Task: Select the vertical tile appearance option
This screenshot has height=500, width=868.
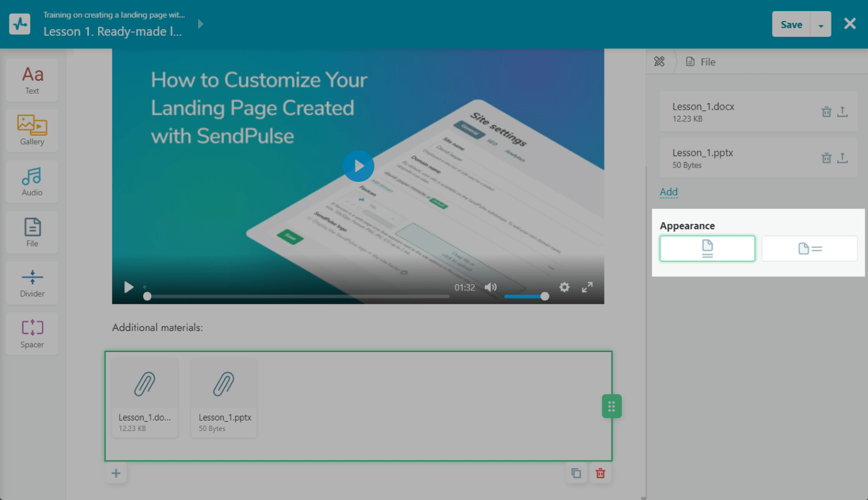Action: pyautogui.click(x=707, y=248)
